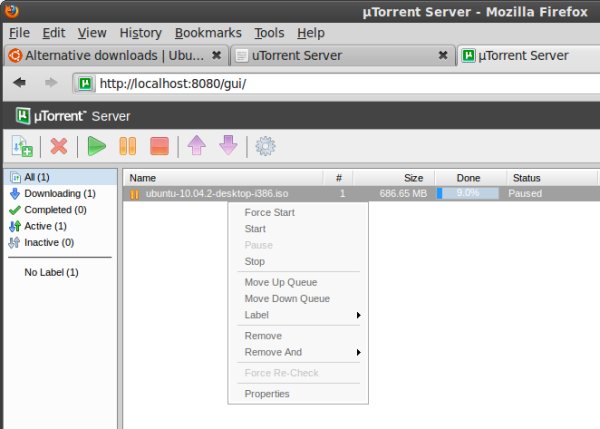Select the Completed (0) category
This screenshot has width=600, height=429.
point(60,210)
